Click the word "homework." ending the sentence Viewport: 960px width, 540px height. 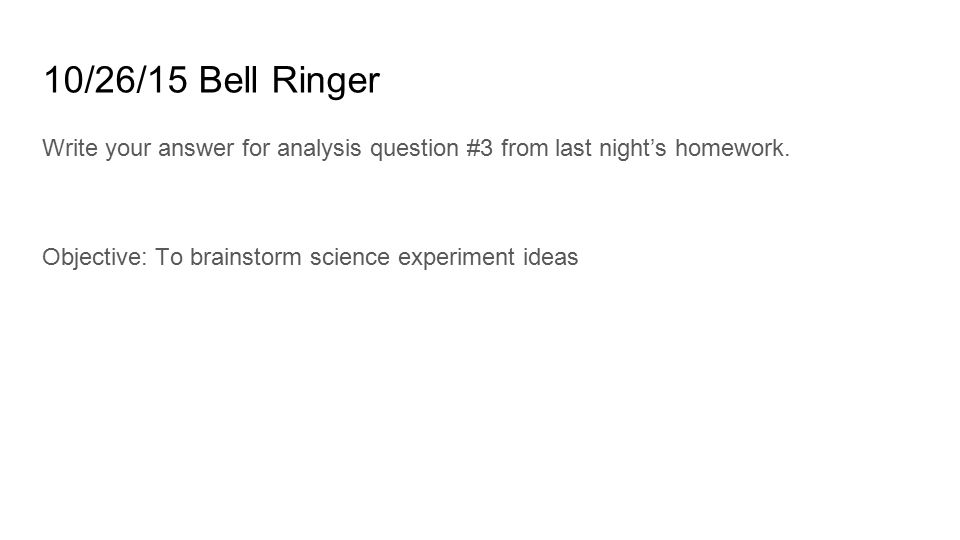tap(733, 148)
